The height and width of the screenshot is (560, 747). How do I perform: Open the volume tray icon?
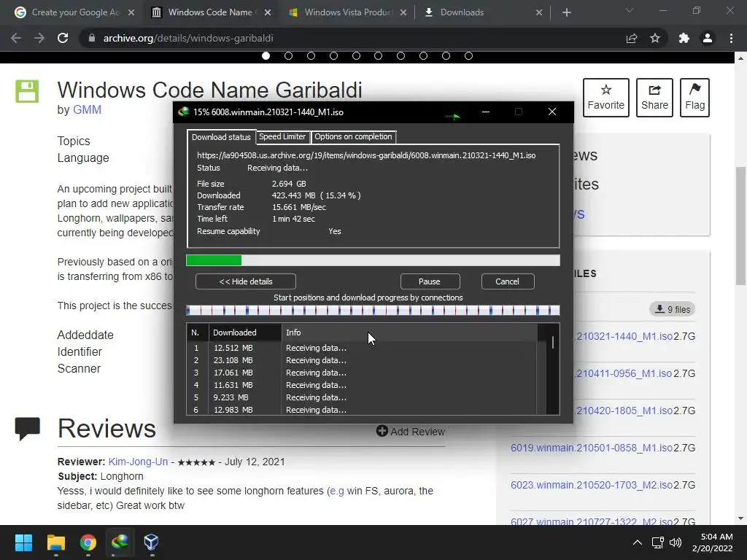[x=676, y=542]
